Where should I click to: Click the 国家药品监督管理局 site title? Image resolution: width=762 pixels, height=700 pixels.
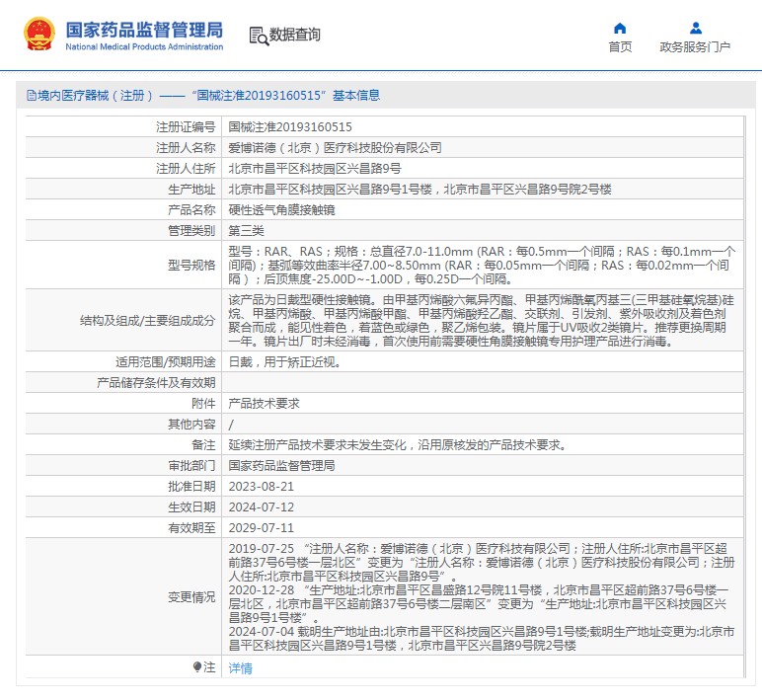coord(144,29)
